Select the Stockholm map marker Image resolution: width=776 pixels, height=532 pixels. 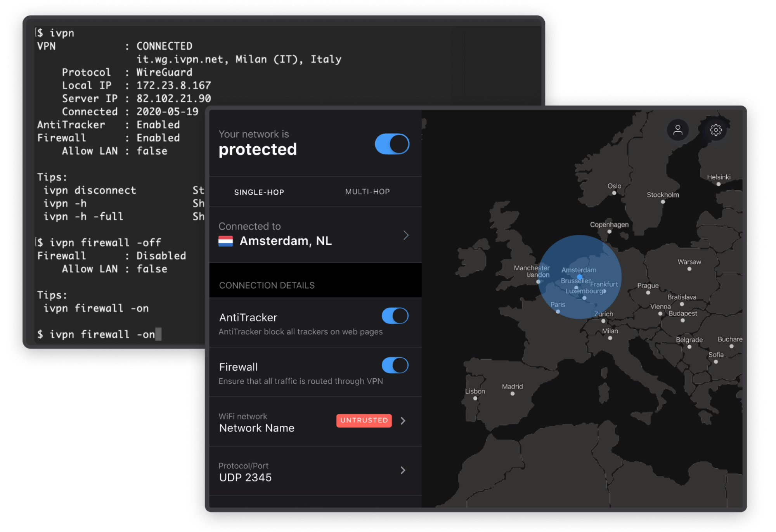click(663, 202)
